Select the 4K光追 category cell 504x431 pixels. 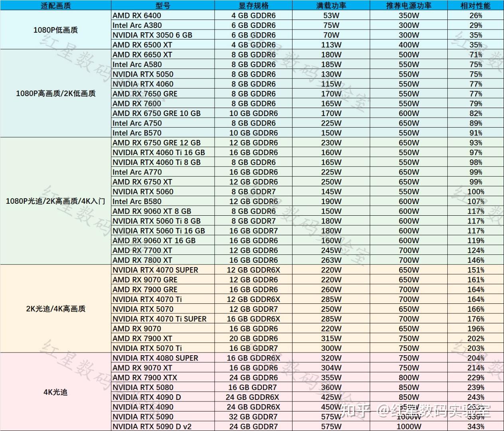(55, 392)
